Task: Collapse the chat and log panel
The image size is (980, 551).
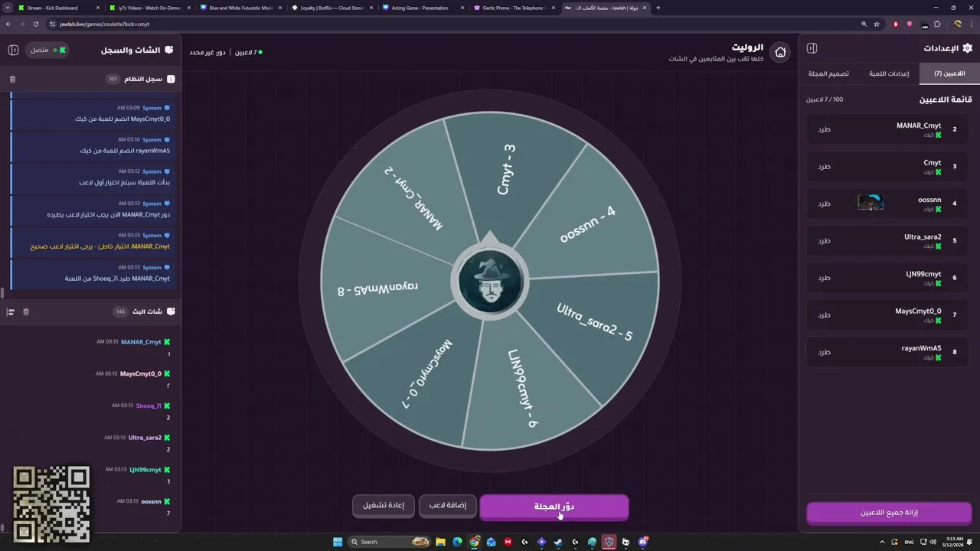Action: coord(13,50)
